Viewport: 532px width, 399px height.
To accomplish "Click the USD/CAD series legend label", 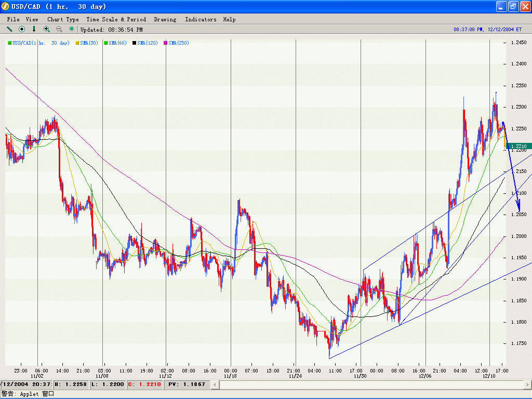I will 41,43.
